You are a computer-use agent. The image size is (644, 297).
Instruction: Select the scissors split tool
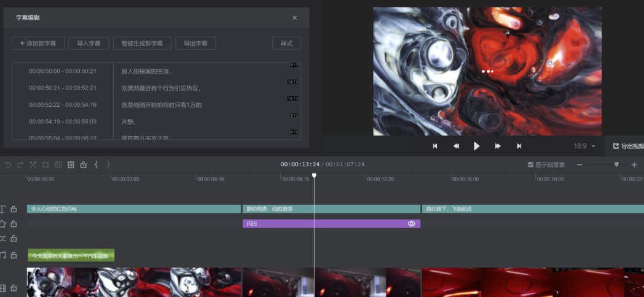coord(33,164)
